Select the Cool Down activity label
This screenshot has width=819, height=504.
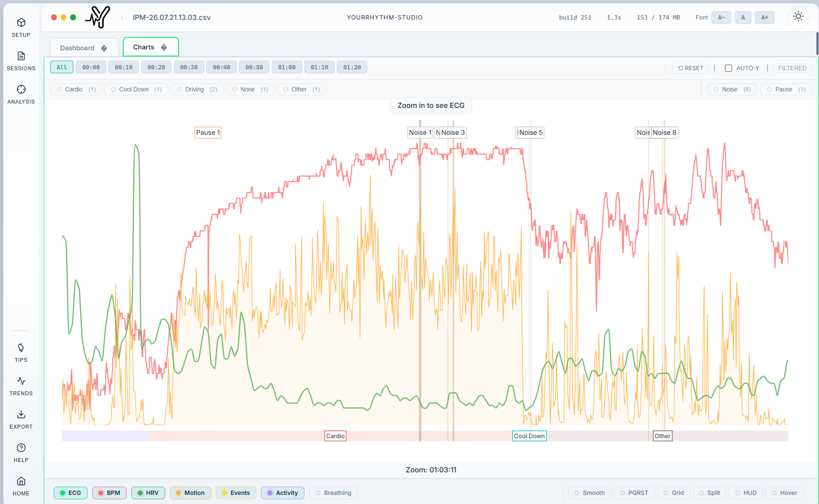(529, 436)
